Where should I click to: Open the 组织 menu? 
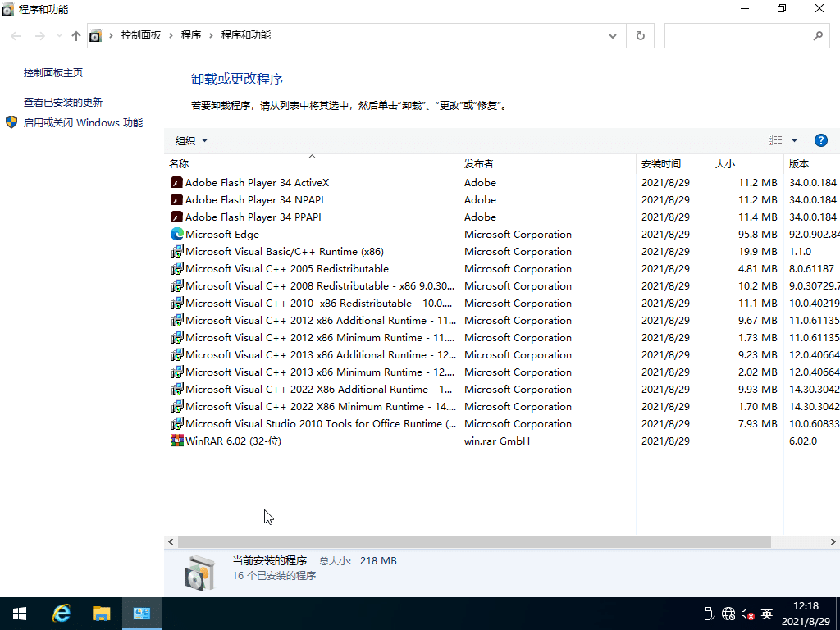190,140
